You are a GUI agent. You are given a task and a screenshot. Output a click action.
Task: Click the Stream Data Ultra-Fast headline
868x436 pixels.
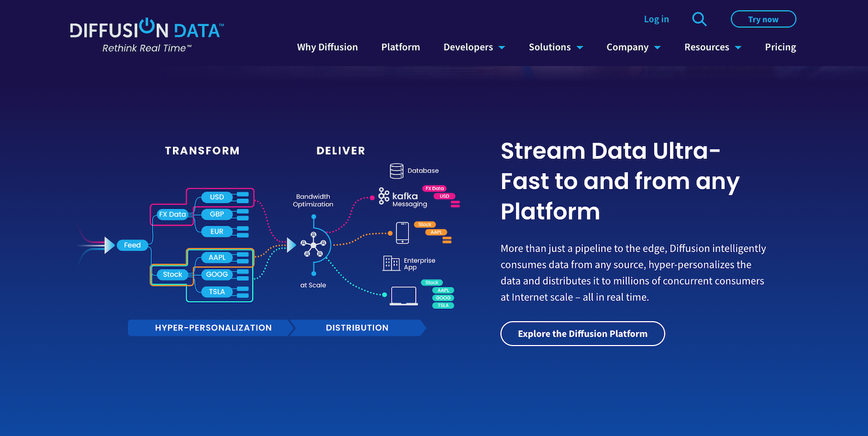620,181
